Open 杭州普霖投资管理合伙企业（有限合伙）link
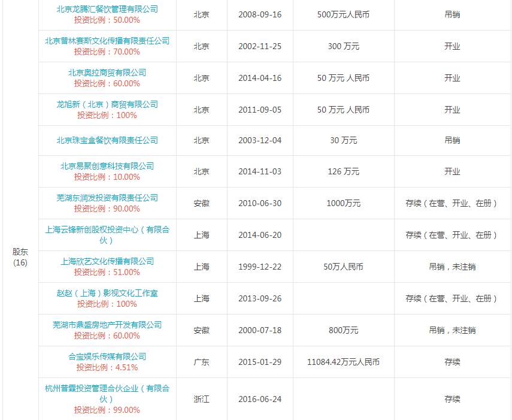 tap(107, 394)
